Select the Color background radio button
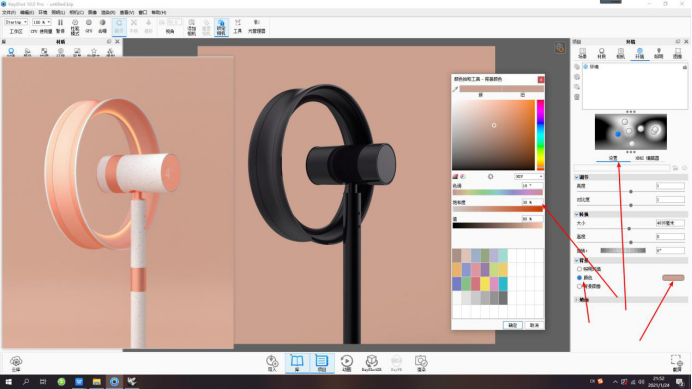This screenshot has height=389, width=692. (579, 278)
